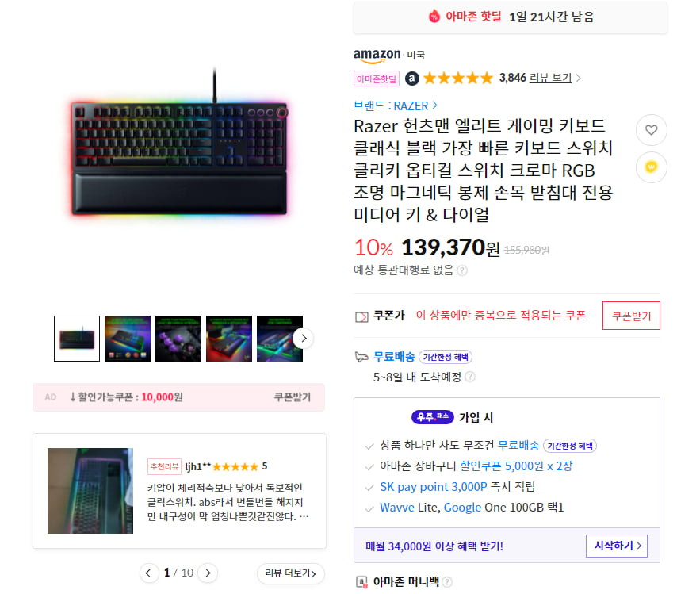
Task: Click the delivery estimate help question icon
Action: click(470, 377)
